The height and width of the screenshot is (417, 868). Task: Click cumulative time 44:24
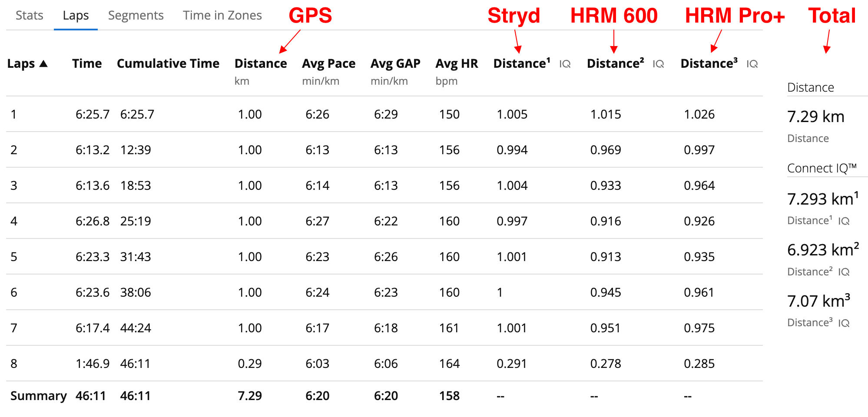(x=136, y=328)
